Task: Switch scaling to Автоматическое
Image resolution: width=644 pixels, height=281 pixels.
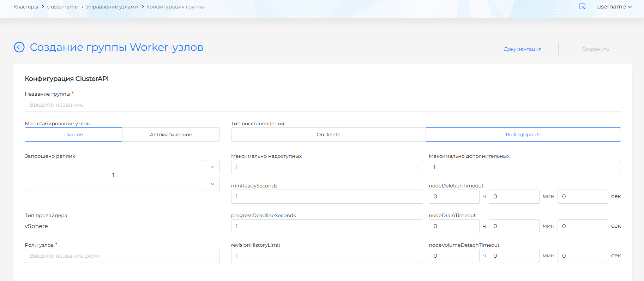Action: (x=171, y=134)
